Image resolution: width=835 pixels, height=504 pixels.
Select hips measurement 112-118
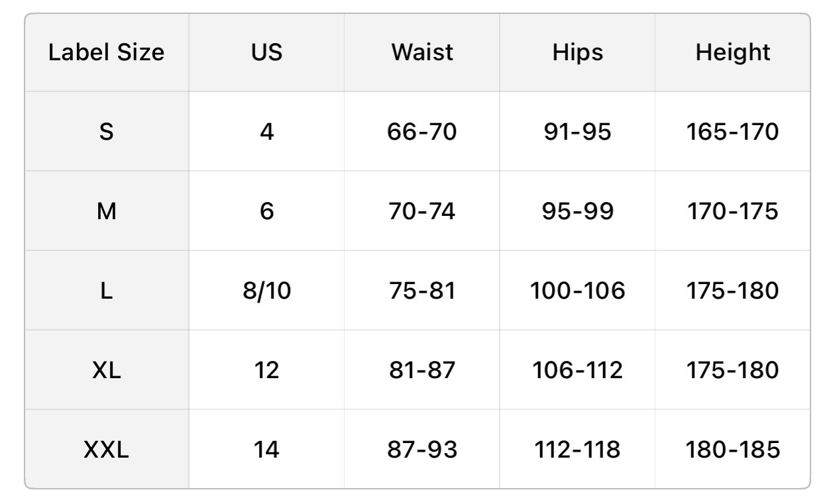pos(577,450)
